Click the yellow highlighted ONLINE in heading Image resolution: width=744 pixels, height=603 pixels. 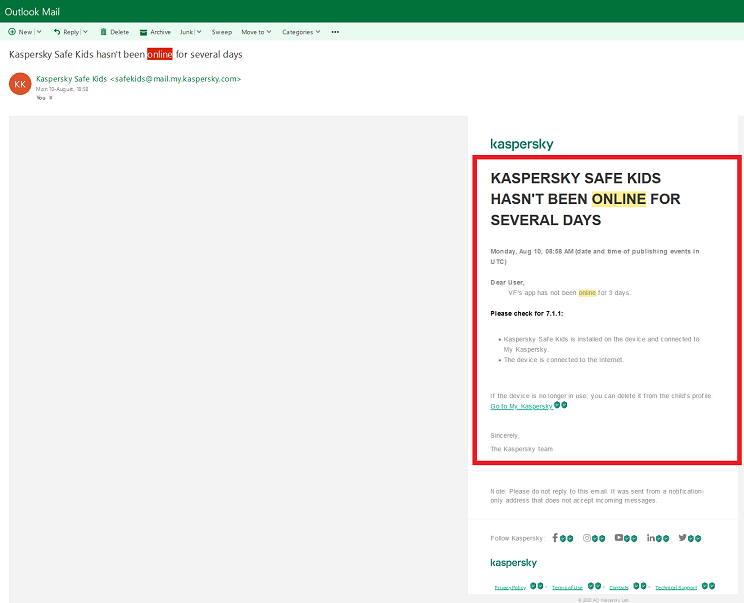click(x=619, y=199)
